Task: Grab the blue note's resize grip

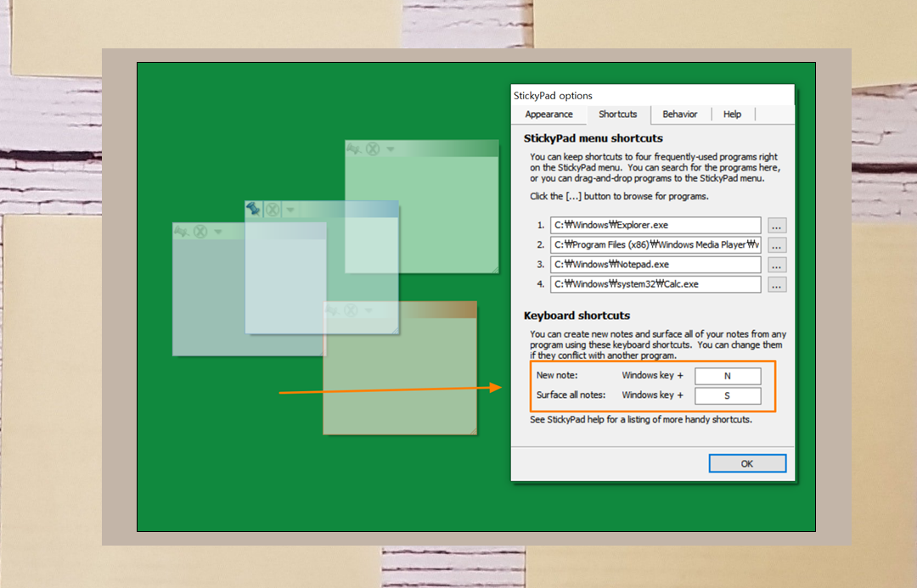Action: coord(395,330)
